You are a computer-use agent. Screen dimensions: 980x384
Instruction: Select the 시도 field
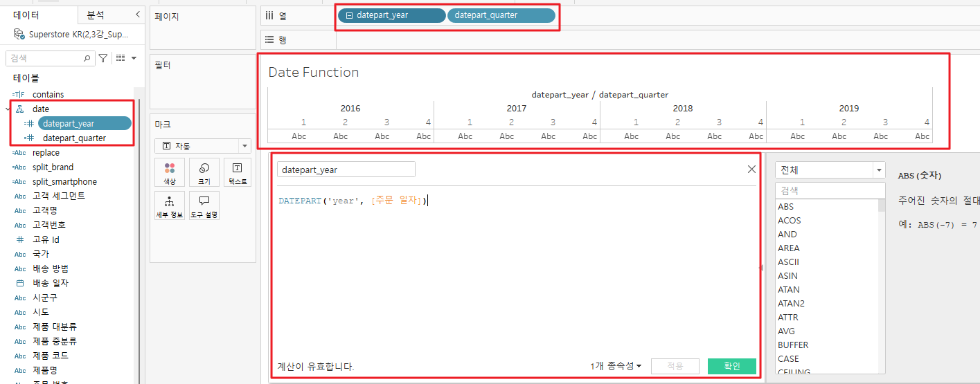tap(41, 313)
